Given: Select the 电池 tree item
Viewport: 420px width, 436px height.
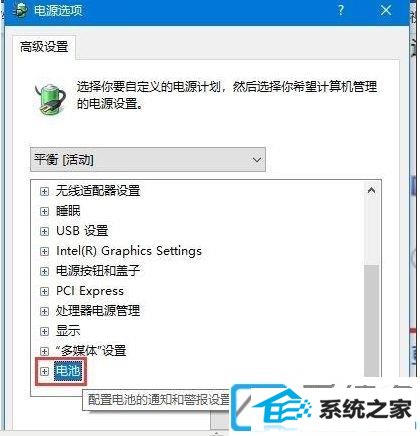Looking at the screenshot, I should [68, 371].
